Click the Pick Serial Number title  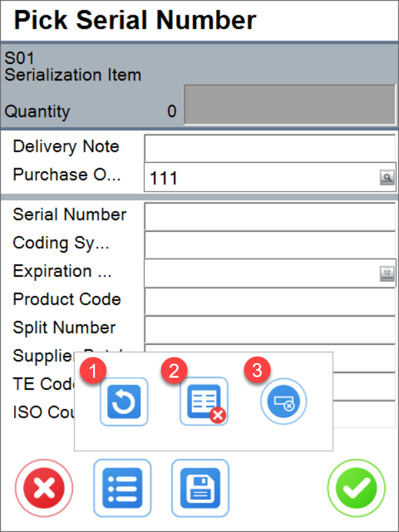(x=135, y=21)
